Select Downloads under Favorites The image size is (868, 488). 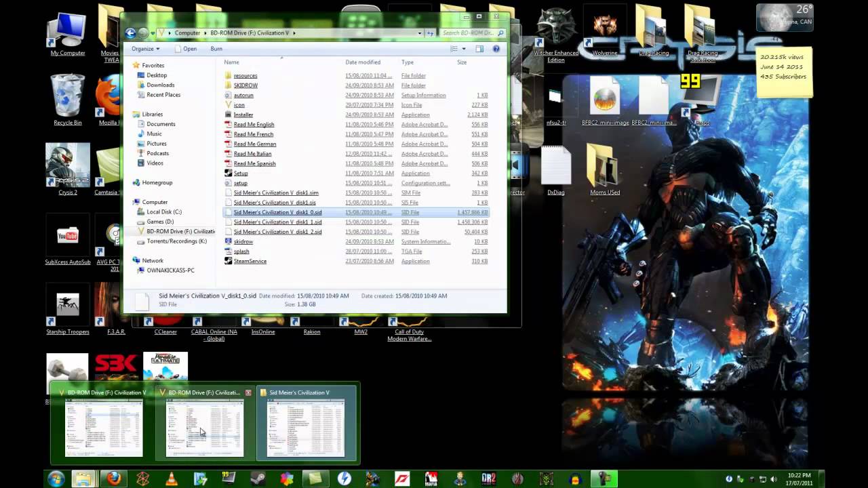(161, 85)
